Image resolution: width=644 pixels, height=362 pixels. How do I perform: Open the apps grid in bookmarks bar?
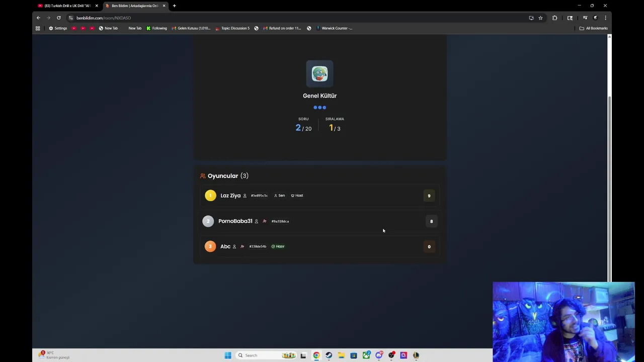pyautogui.click(x=38, y=28)
